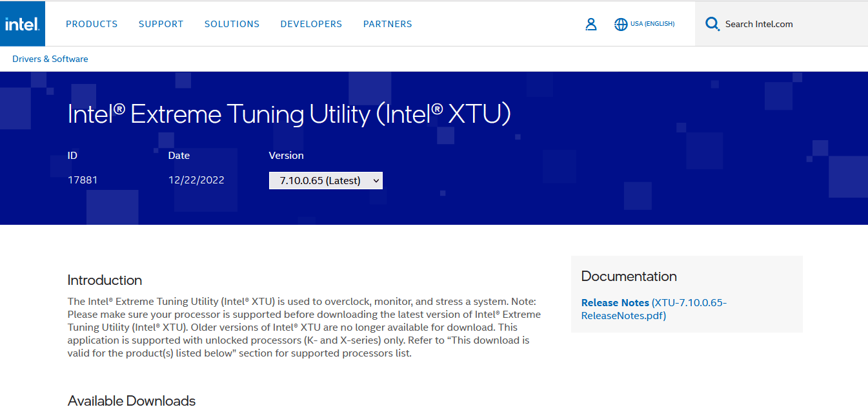Click the ID value 17881
This screenshot has height=416, width=868.
click(x=83, y=180)
